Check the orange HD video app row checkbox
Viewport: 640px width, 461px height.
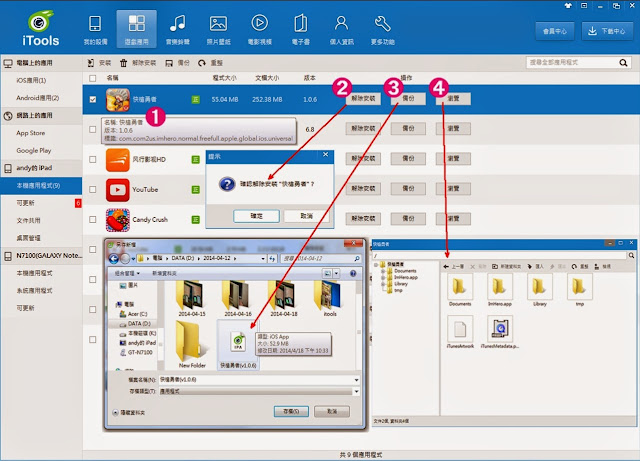click(x=93, y=159)
